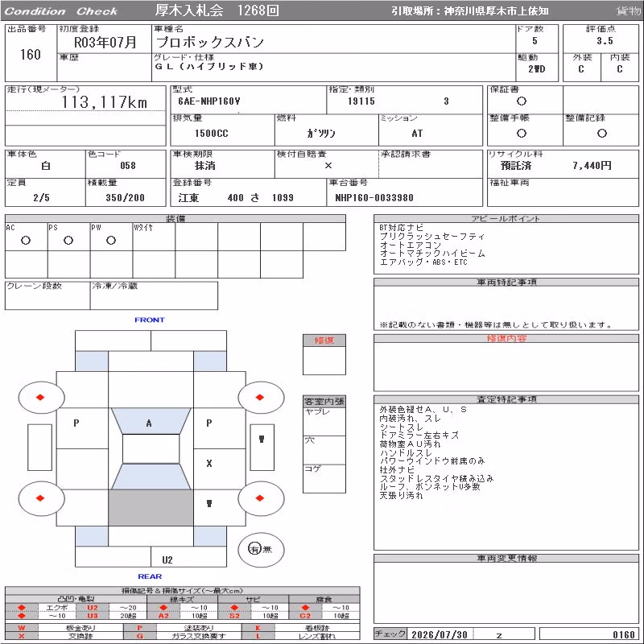Click transmission value AT

[417, 134]
